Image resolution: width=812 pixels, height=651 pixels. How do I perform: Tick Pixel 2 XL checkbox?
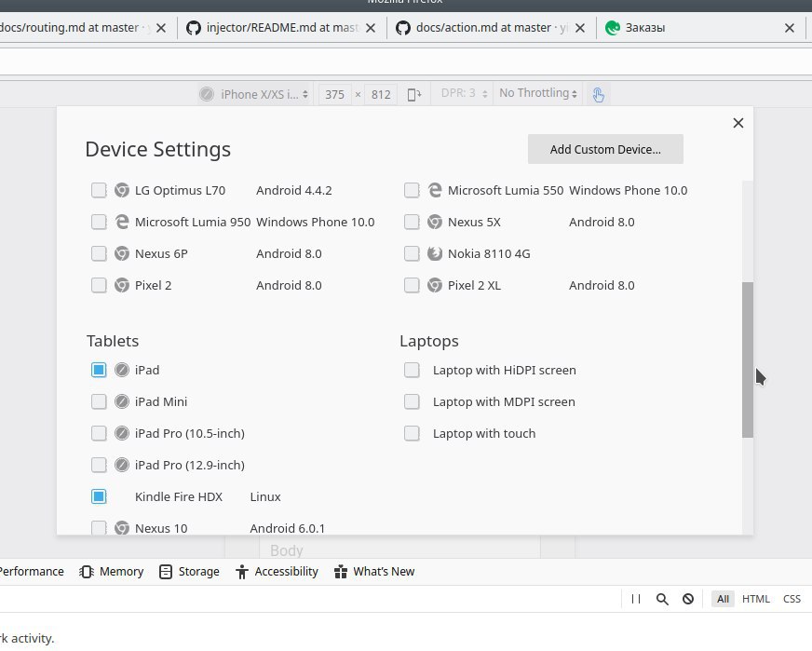[412, 285]
